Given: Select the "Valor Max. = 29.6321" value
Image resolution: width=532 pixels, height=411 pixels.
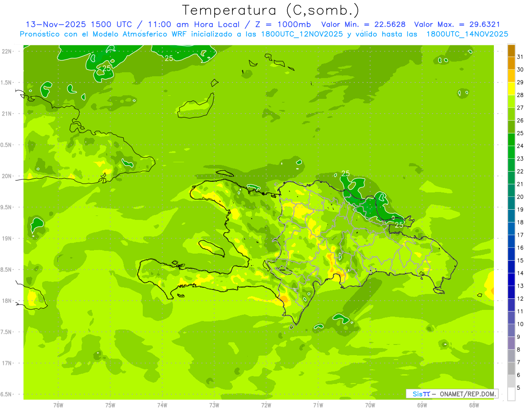Looking at the screenshot, I should pyautogui.click(x=457, y=24).
